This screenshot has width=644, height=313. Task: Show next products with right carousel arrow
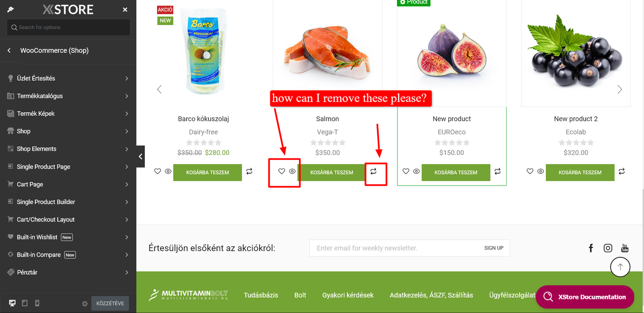620,90
